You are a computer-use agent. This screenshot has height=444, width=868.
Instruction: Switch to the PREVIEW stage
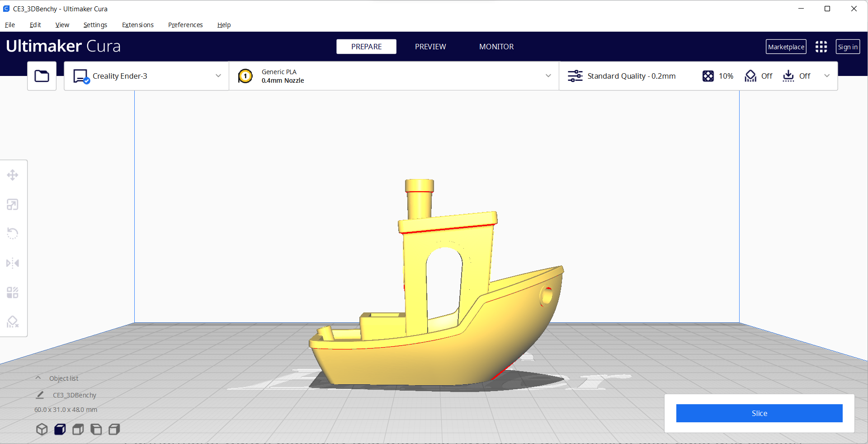click(430, 47)
